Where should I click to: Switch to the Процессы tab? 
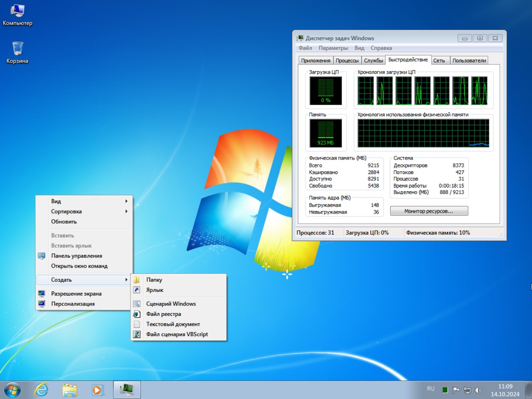coord(347,61)
